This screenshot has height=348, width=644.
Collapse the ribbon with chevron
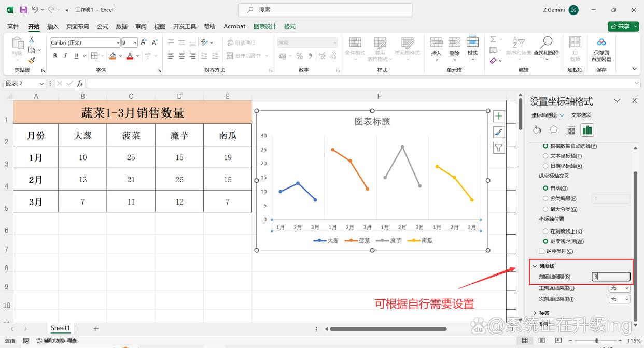click(x=634, y=69)
